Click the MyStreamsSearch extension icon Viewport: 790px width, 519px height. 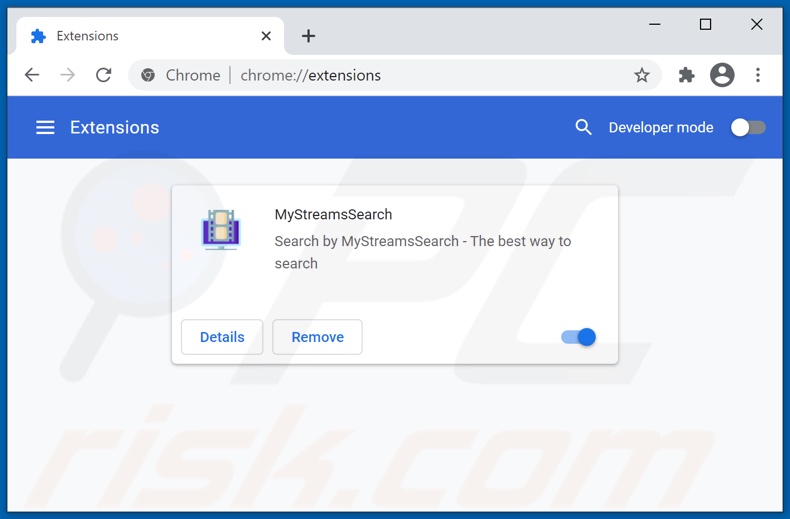click(x=221, y=229)
